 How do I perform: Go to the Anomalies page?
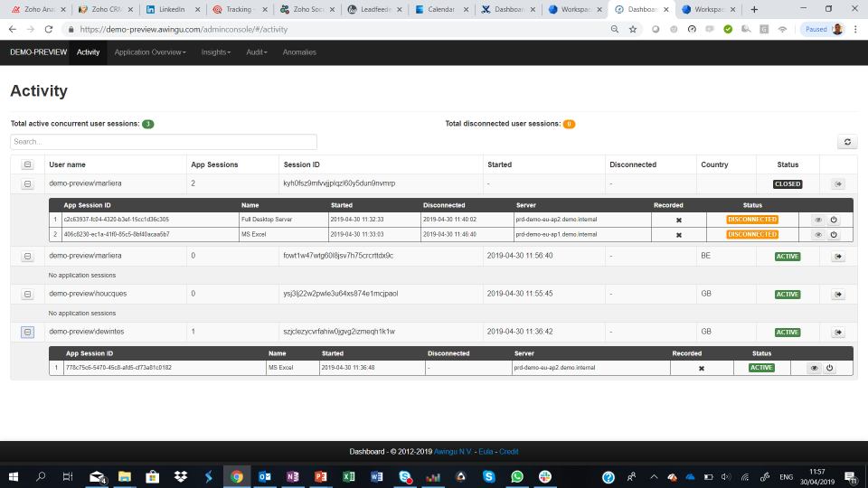[x=299, y=52]
